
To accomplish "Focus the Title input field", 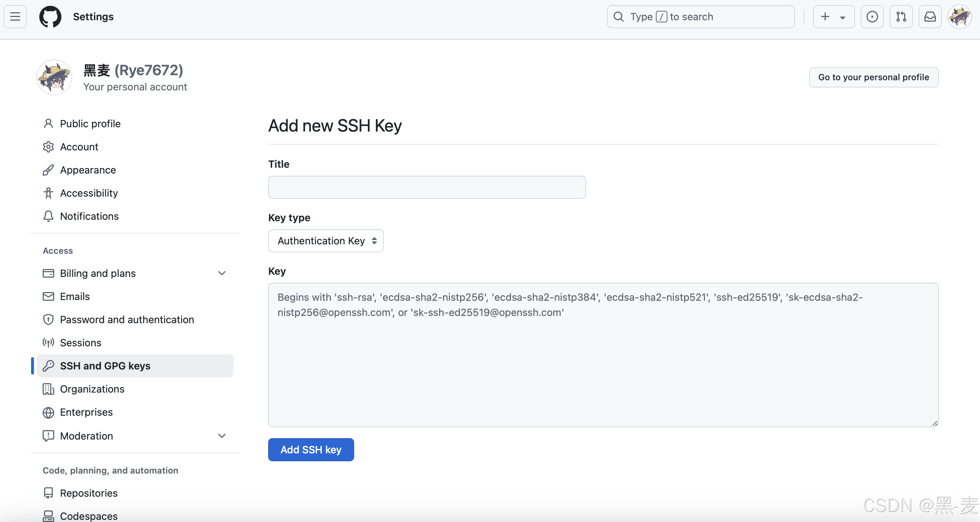I will 427,187.
